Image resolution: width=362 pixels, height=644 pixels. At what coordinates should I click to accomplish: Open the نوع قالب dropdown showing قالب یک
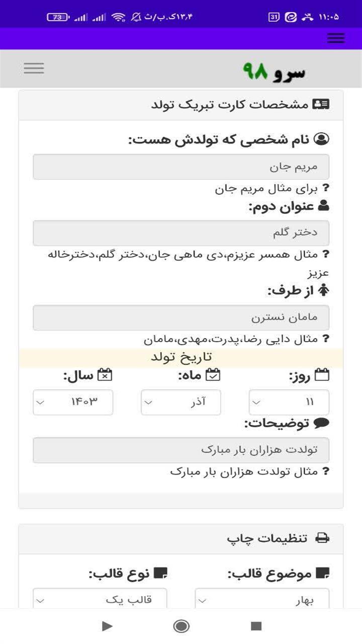pyautogui.click(x=101, y=600)
